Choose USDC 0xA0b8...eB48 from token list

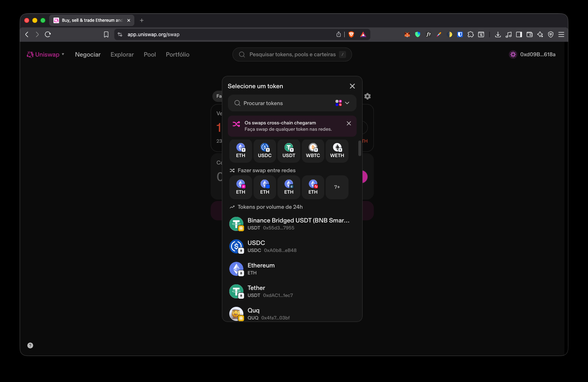(x=292, y=246)
